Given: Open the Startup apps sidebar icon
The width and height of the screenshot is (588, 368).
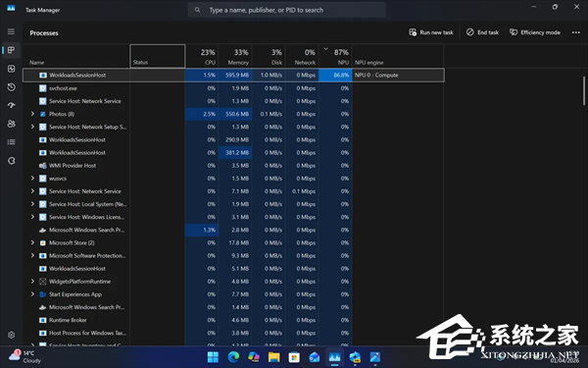Looking at the screenshot, I should coord(11,105).
